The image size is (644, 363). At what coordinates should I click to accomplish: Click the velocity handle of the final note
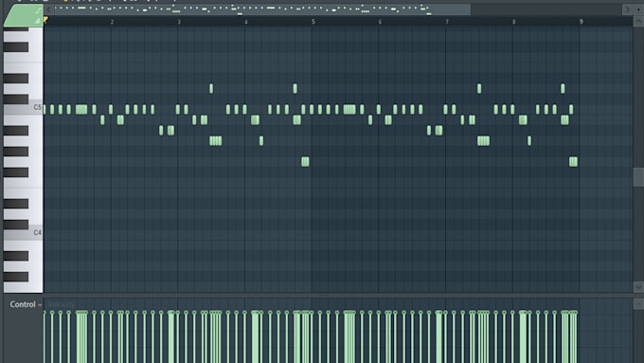576,313
